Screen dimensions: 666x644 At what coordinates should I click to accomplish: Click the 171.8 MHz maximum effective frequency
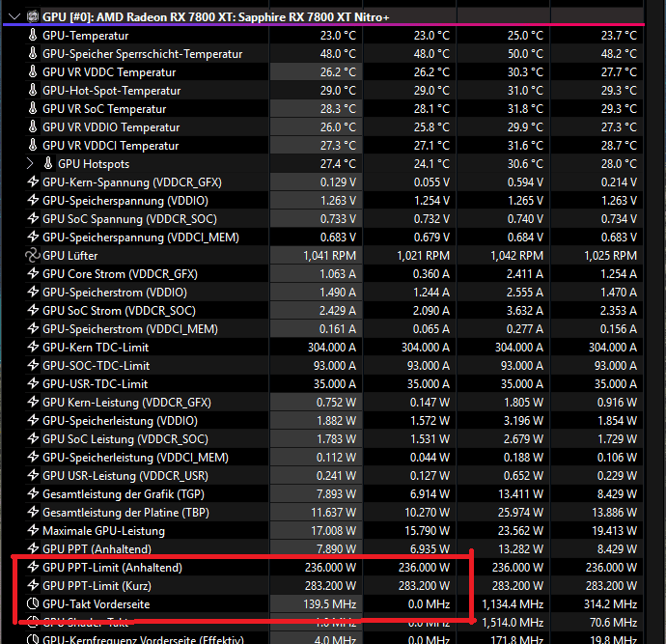click(517, 639)
